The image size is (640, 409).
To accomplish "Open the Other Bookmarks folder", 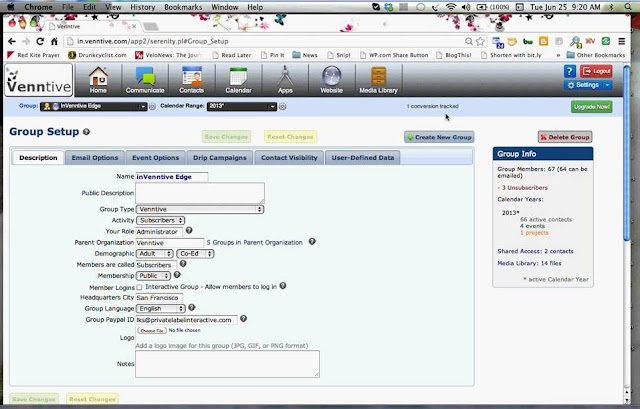I will click(596, 55).
